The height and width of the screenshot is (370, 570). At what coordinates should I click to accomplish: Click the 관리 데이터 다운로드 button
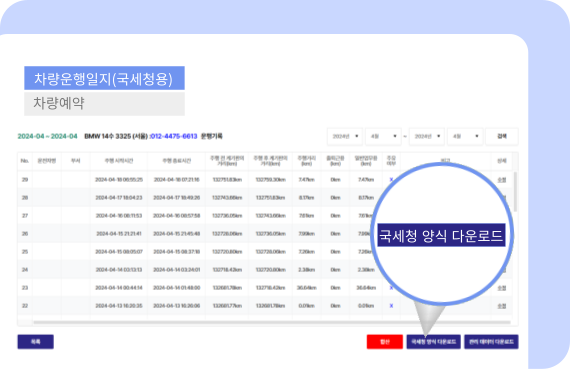491,342
